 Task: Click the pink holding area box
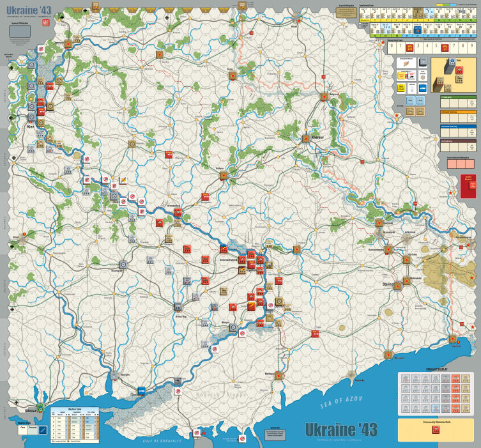point(461,164)
